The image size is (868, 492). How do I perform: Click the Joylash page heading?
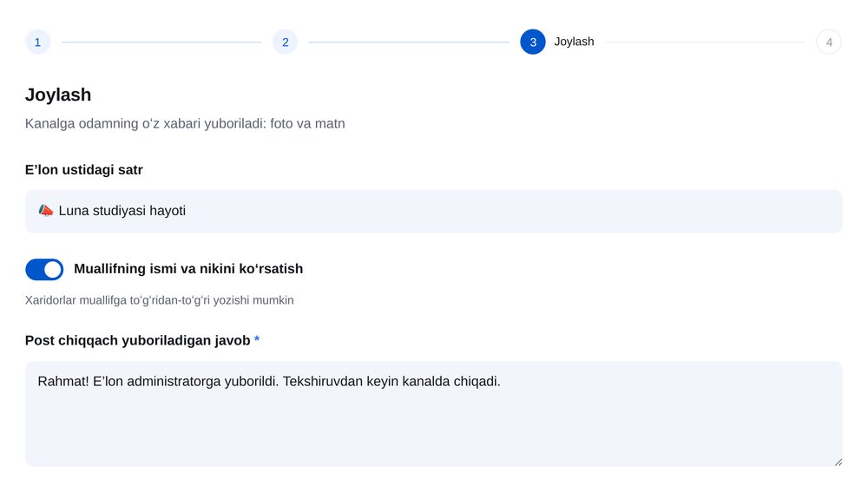(x=58, y=95)
